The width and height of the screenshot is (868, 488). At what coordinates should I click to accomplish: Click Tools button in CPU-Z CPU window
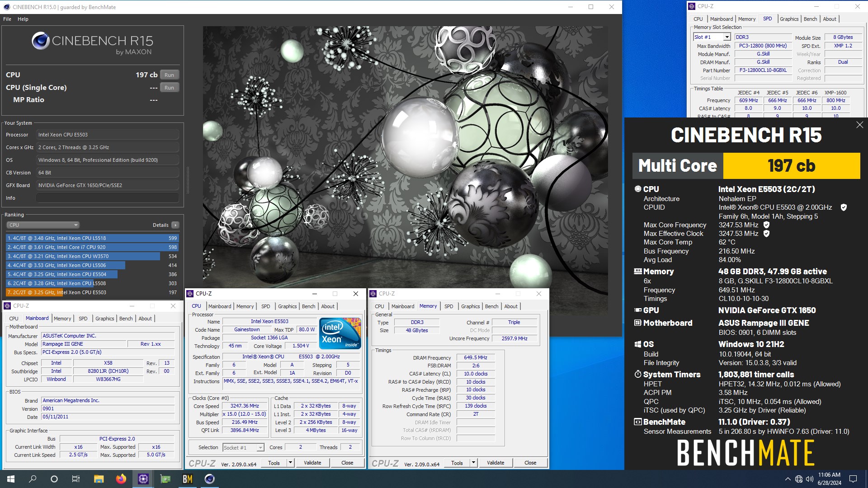point(274,463)
